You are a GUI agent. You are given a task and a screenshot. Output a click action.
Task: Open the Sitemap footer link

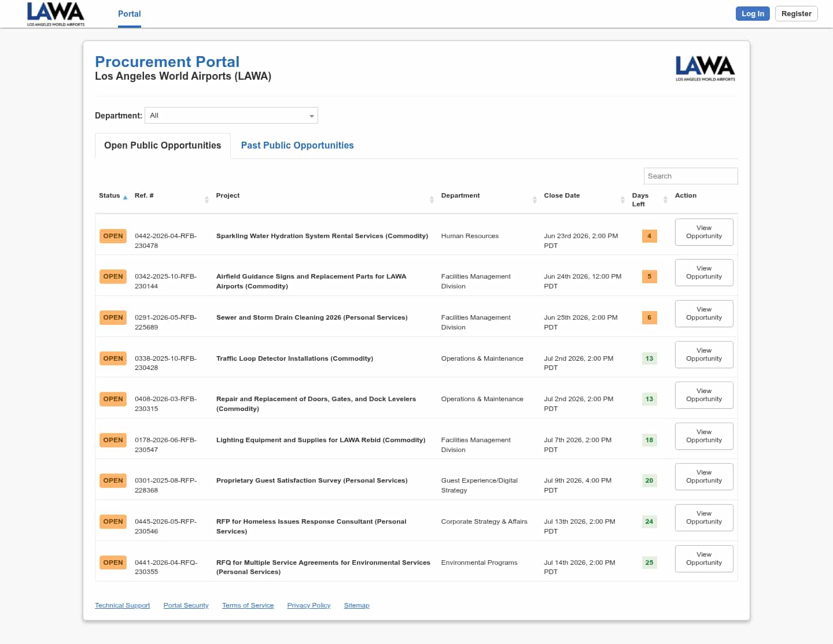click(356, 605)
